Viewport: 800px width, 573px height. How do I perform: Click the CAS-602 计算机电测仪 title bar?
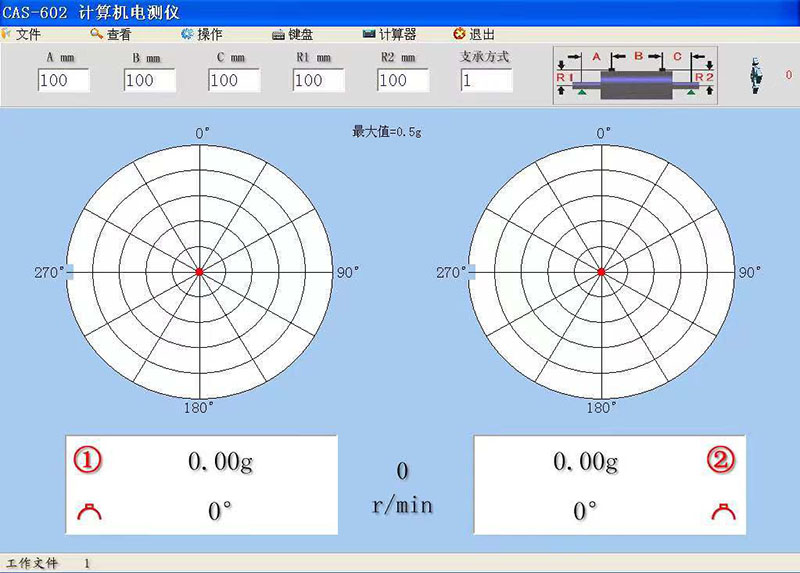[400, 12]
